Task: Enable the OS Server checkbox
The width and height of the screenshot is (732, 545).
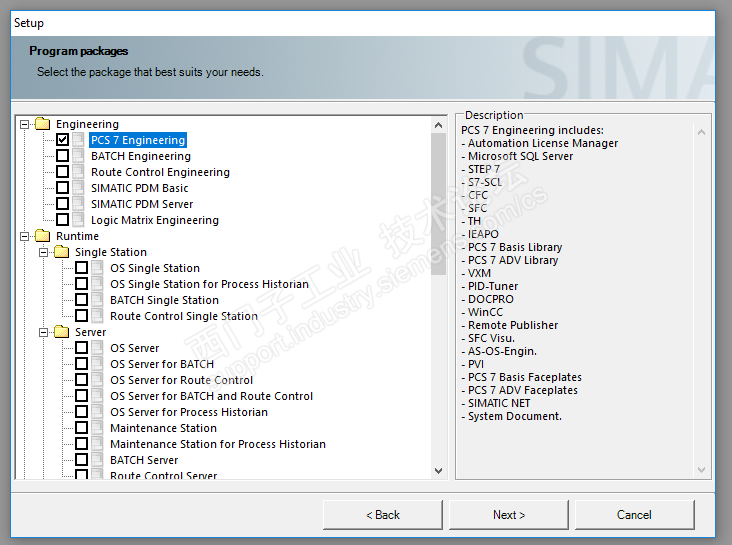Action: point(82,347)
